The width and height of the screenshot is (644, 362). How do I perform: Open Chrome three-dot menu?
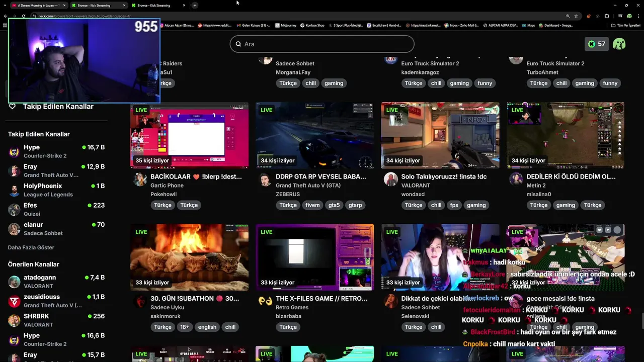click(x=638, y=16)
